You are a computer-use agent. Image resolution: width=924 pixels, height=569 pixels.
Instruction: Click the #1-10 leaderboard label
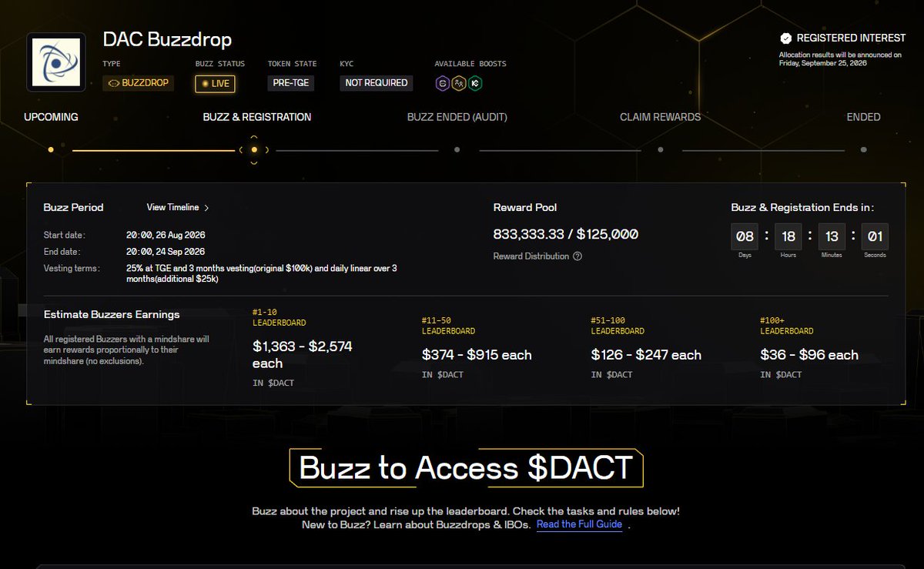[x=279, y=317]
